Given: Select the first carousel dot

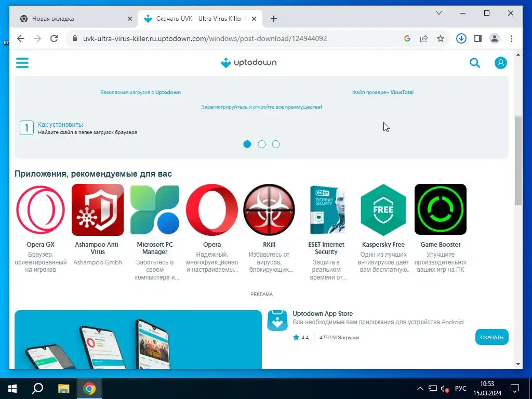Looking at the screenshot, I should tap(247, 144).
